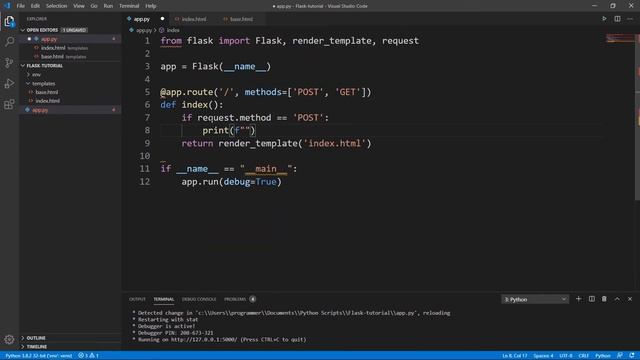Click the editor minimap preview

(620, 39)
